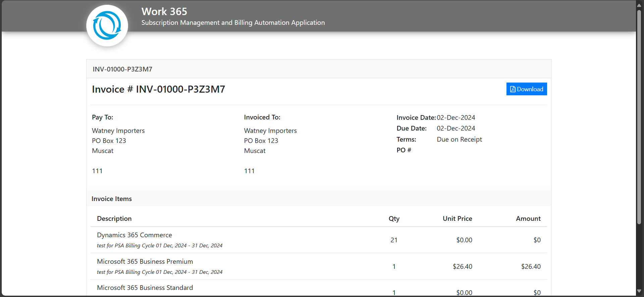This screenshot has height=297, width=644.
Task: Click the Invoice # INV-01000-P3Z3M7 heading
Action: (x=159, y=89)
